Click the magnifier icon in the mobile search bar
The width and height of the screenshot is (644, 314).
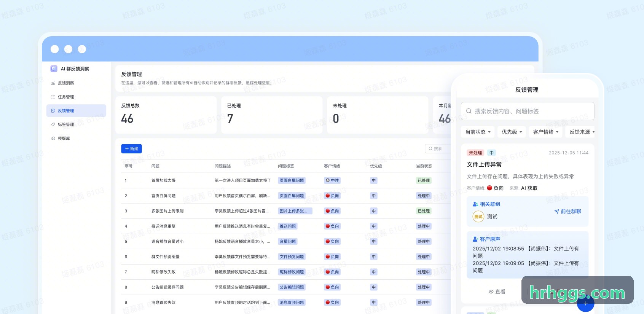coord(469,111)
